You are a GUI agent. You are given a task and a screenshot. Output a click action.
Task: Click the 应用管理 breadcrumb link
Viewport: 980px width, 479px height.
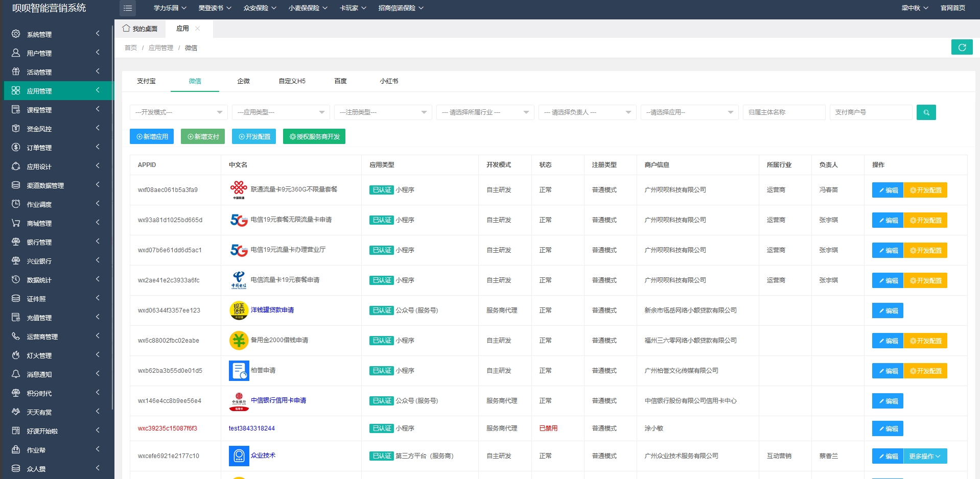(161, 48)
